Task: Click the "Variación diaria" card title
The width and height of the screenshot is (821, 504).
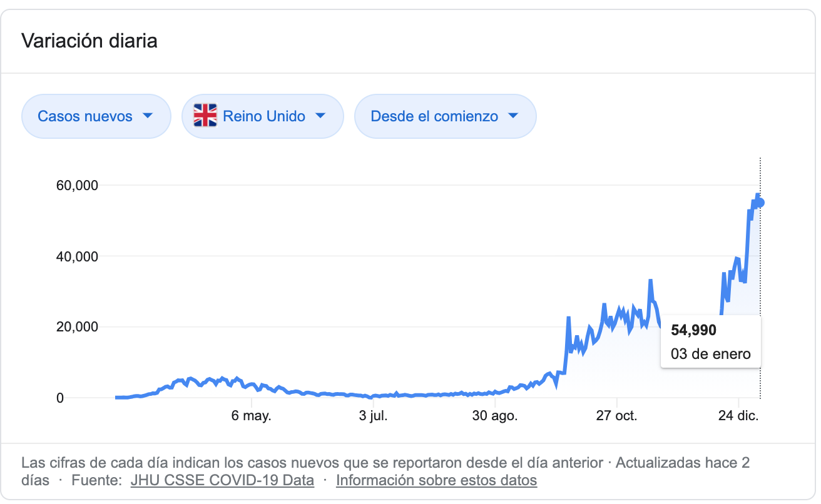Action: click(x=89, y=41)
